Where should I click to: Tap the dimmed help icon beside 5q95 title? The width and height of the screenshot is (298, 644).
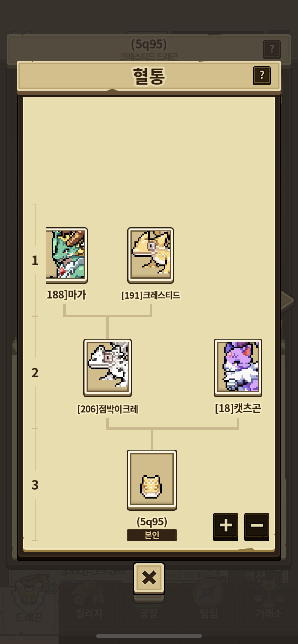(272, 49)
